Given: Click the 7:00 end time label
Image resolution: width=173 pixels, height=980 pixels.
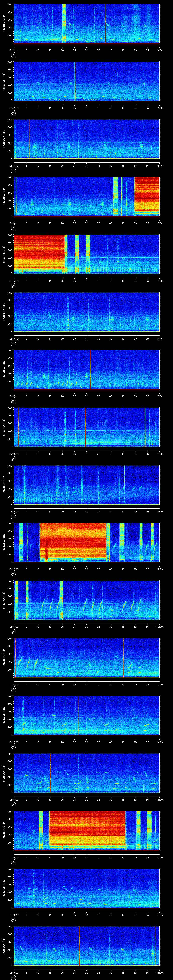Looking at the screenshot, I should (160, 339).
